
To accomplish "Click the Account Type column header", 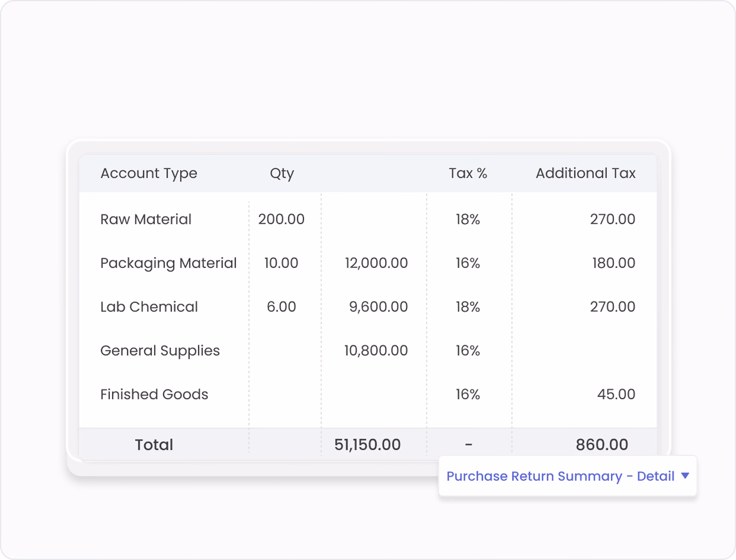I will point(149,173).
